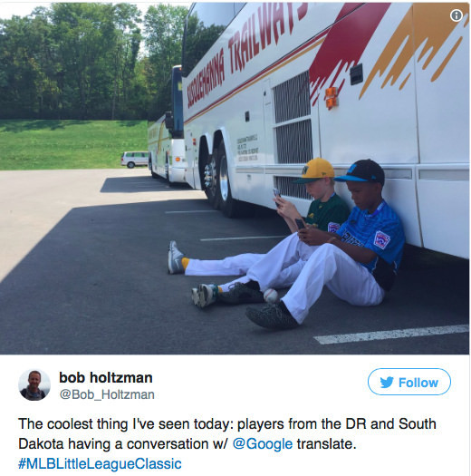Open the @Bob_Holtzman handle link
The image size is (471, 476).
tap(107, 394)
